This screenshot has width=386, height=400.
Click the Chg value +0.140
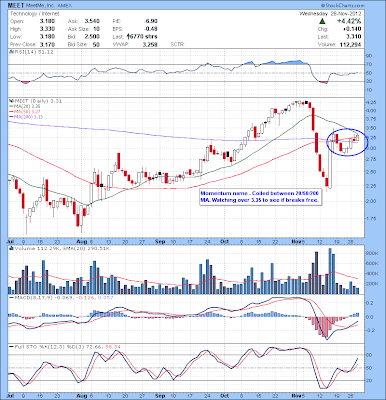pos(352,29)
